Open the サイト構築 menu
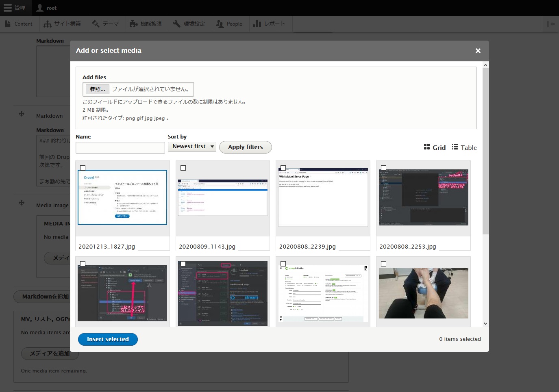Screen dimensions: 559x392 pyautogui.click(x=62, y=24)
